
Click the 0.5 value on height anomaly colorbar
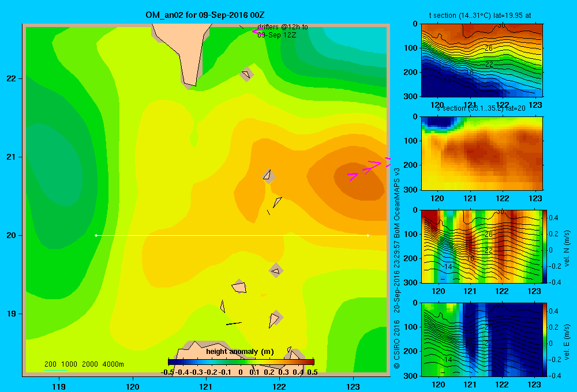312,372
